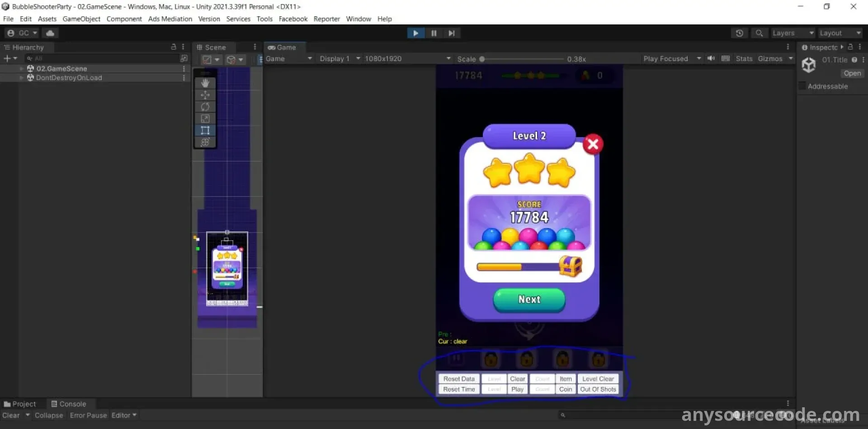868x429 pixels.
Task: Click the Reset Data debug button
Action: (458, 379)
